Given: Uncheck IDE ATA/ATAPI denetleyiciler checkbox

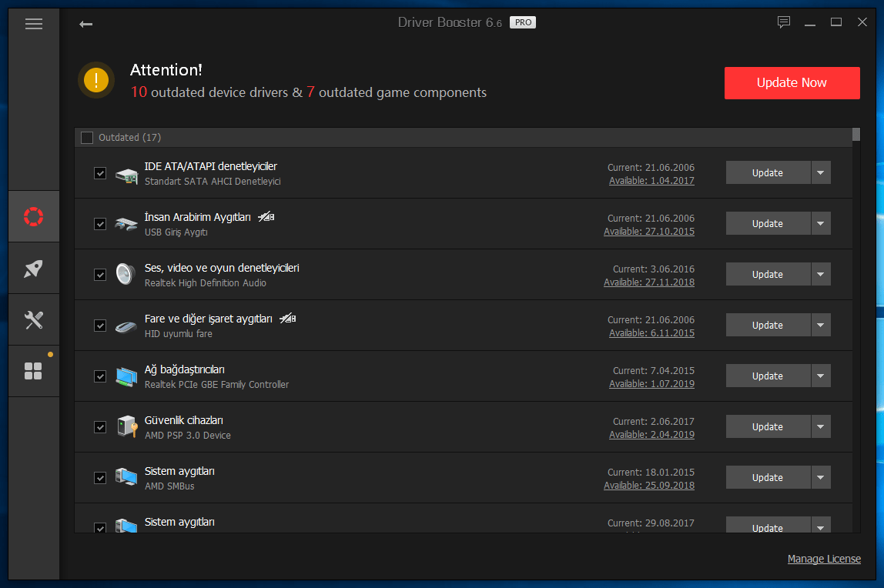Looking at the screenshot, I should tap(100, 173).
